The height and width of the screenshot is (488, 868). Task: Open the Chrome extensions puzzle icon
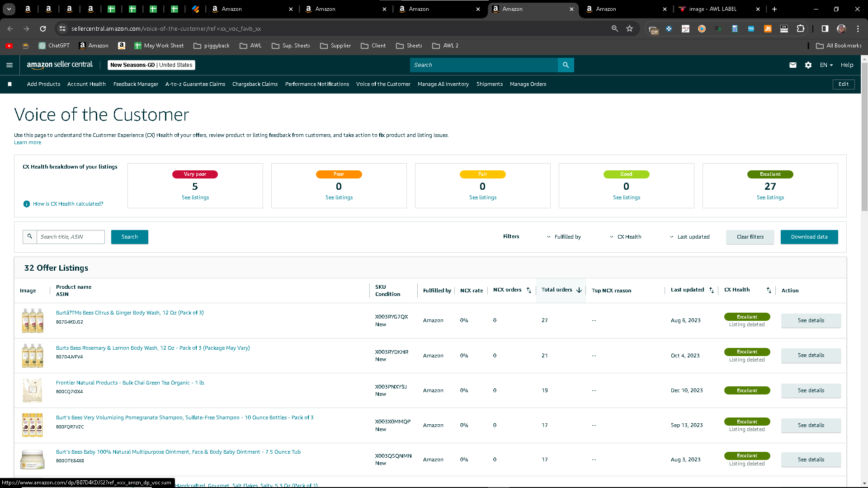pos(801,28)
